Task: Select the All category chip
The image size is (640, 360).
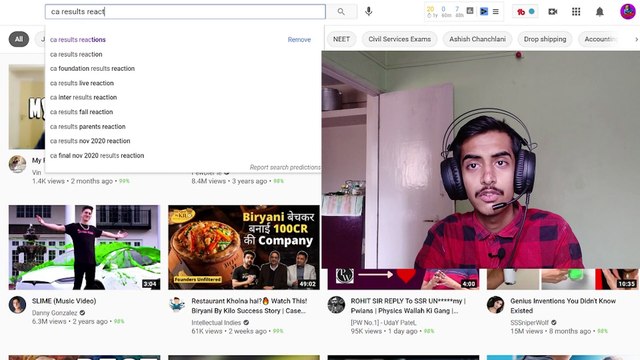Action: tap(19, 39)
